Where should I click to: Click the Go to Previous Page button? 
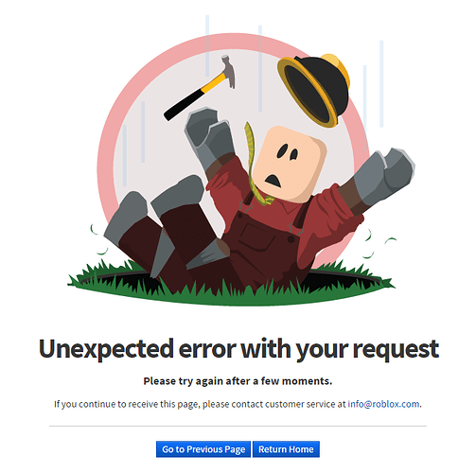pos(203,449)
